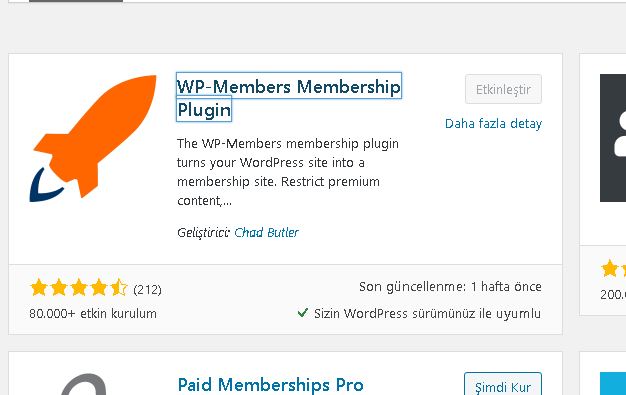The width and height of the screenshot is (626, 395).
Task: Open the Daha fazla detay link
Action: (493, 123)
